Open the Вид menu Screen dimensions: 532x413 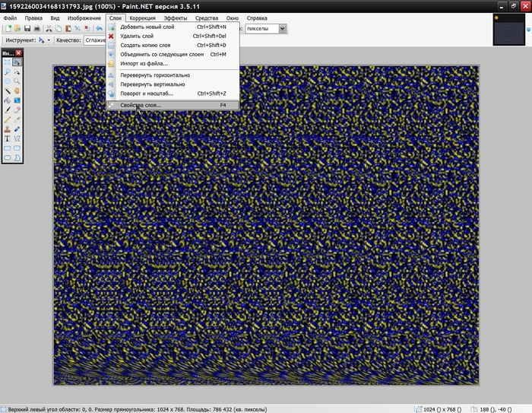coord(55,18)
